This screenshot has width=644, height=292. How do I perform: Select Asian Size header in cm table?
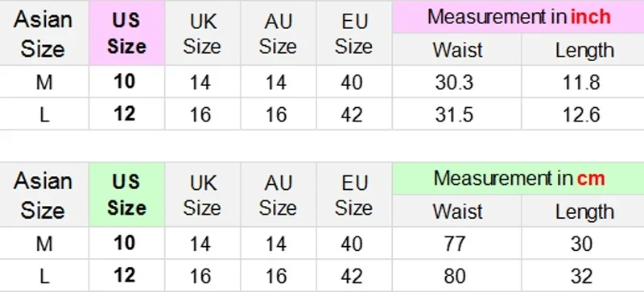pos(43,195)
